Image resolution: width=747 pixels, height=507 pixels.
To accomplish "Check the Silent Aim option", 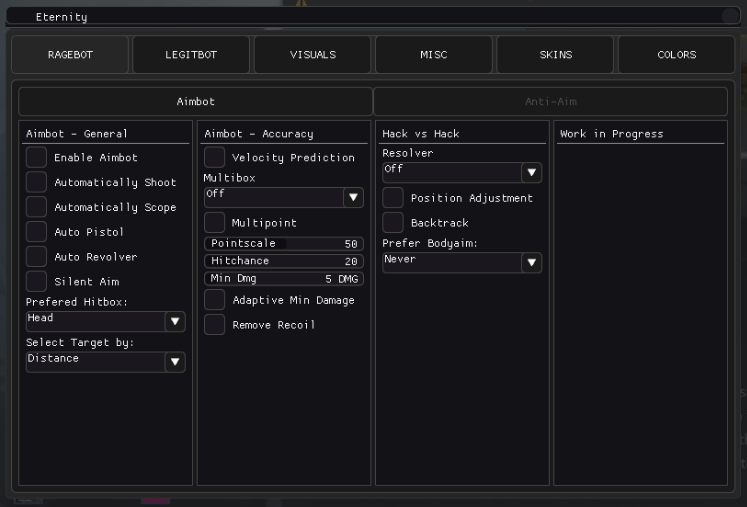I will coord(37,282).
